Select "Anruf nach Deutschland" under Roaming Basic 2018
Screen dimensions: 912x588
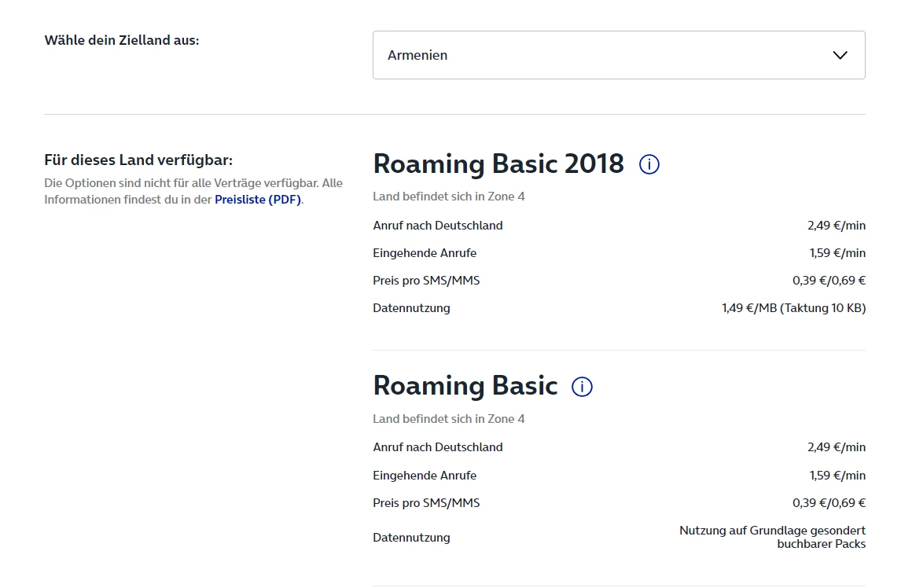[438, 226]
